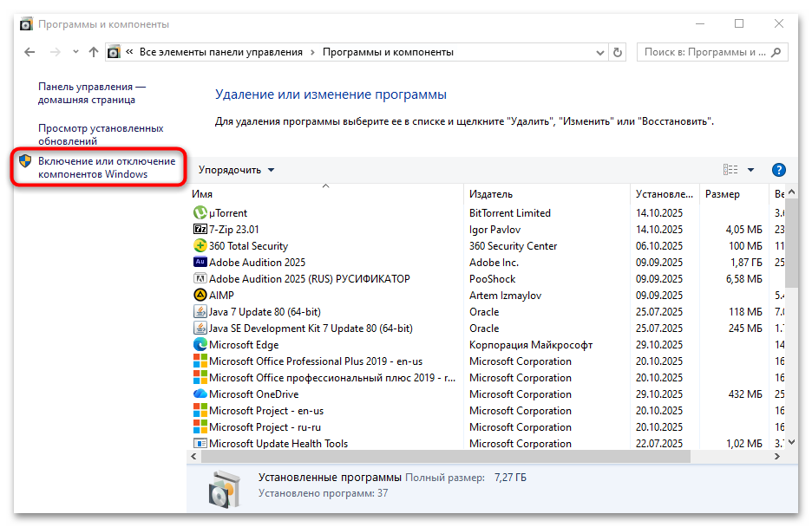Image resolution: width=812 pixels, height=527 pixels.
Task: Open Просмотр установленных обновлений link
Action: tap(101, 134)
